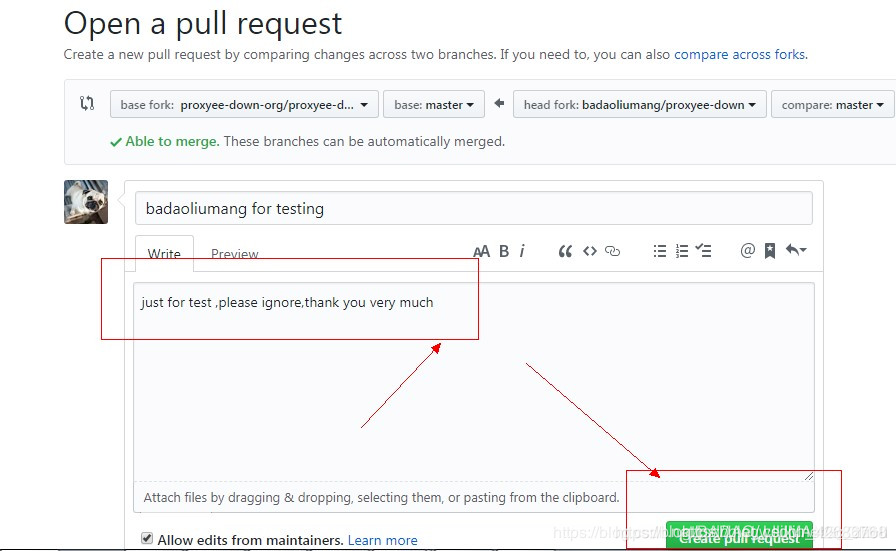This screenshot has width=896, height=551.
Task: Open the base fork dropdown
Action: (x=244, y=105)
